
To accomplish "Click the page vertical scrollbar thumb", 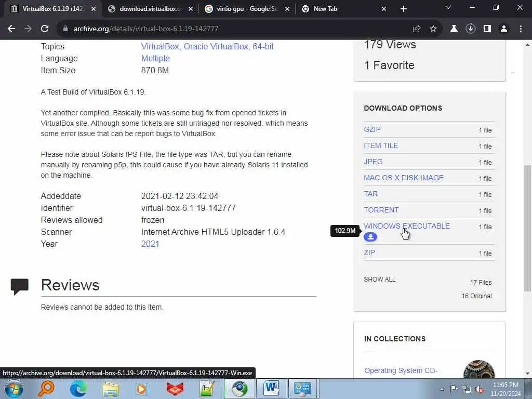I will click(528, 228).
